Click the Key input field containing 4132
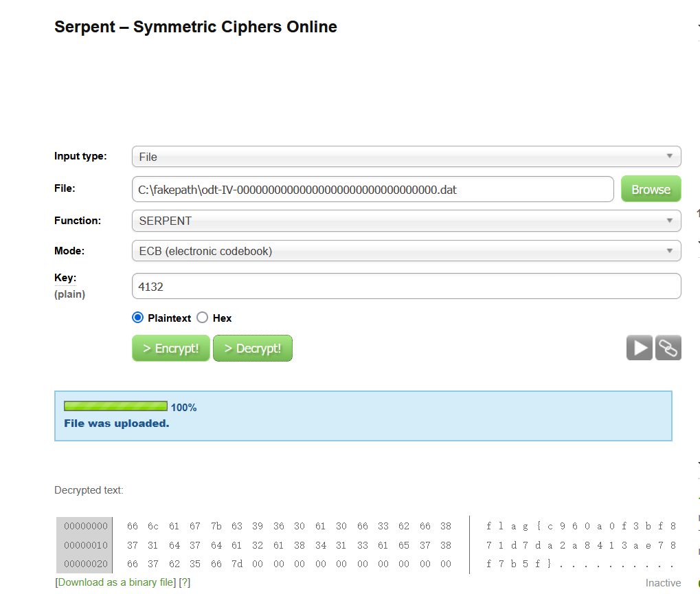 click(x=405, y=287)
